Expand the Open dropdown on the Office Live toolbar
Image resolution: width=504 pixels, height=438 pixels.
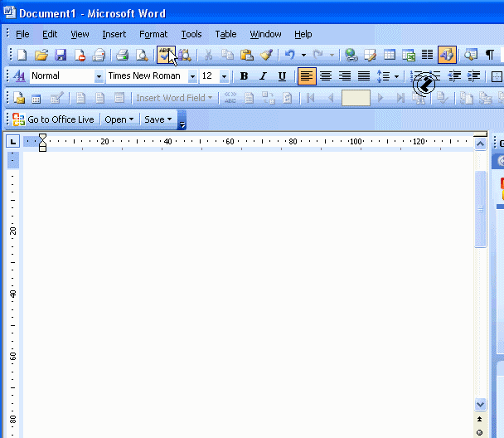[x=119, y=119]
